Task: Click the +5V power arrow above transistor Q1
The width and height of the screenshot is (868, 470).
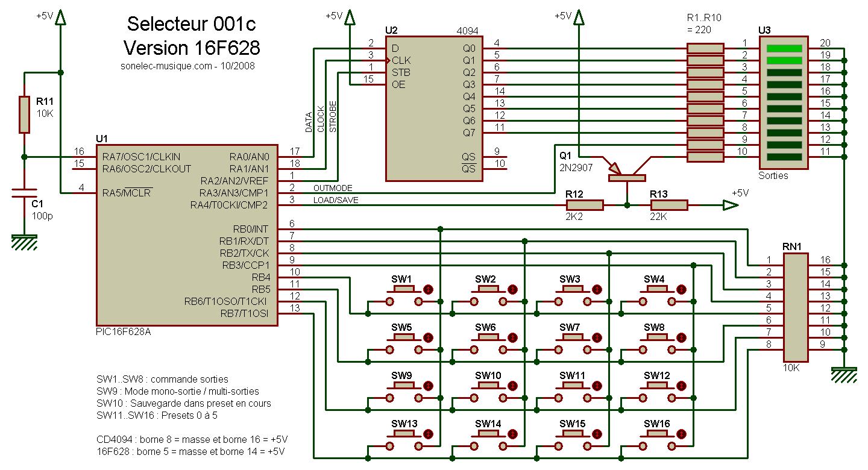Action: pos(579,18)
